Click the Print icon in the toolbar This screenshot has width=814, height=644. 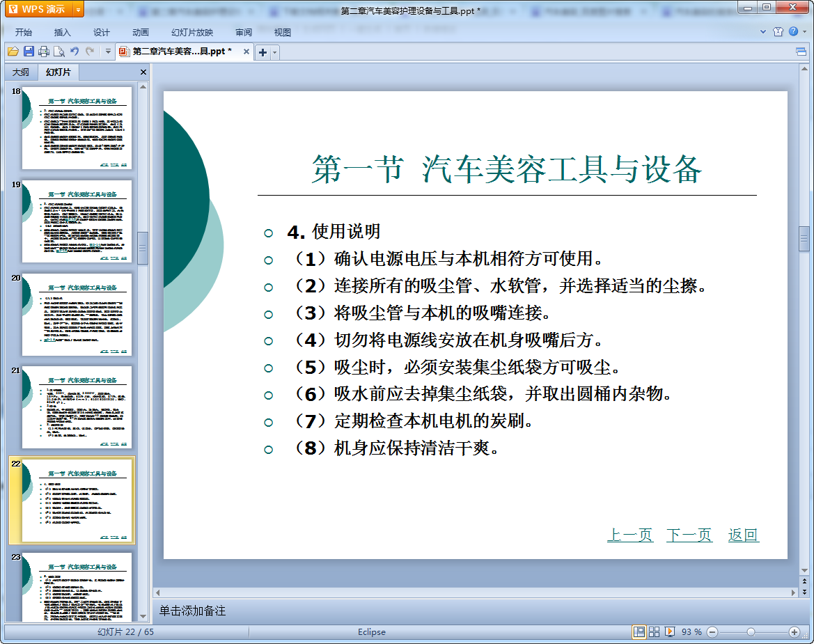[x=44, y=52]
